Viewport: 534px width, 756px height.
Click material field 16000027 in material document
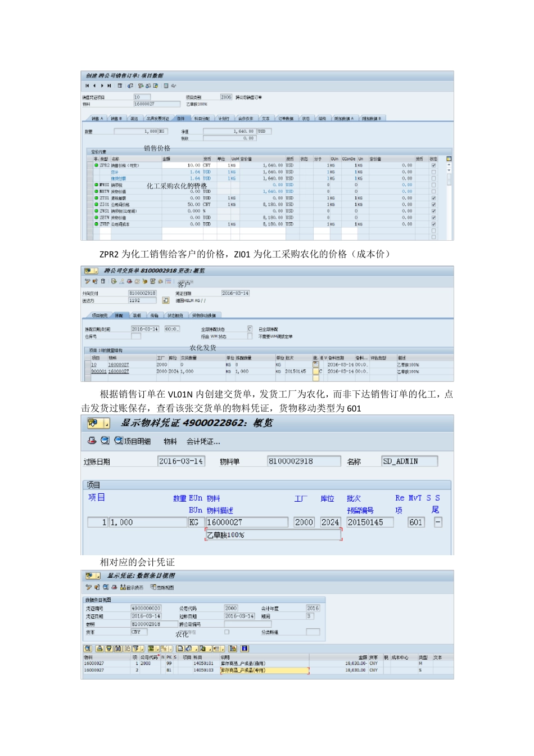coord(248,522)
